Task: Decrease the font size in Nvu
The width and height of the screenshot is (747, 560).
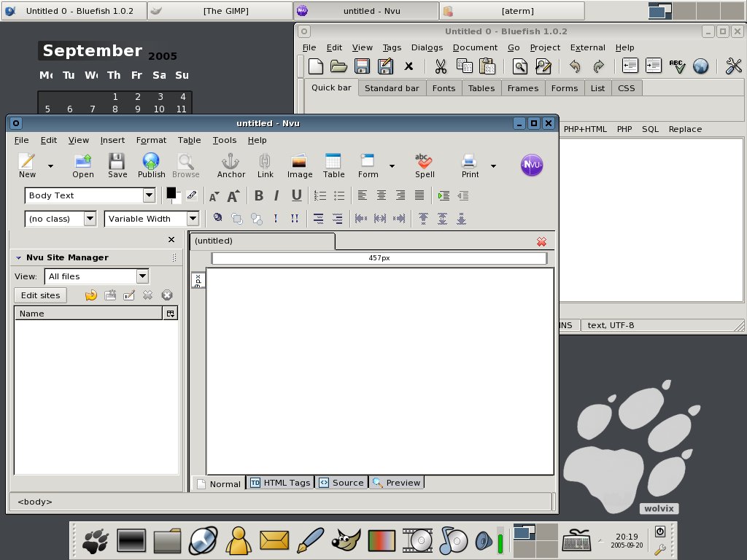Action: coord(214,195)
